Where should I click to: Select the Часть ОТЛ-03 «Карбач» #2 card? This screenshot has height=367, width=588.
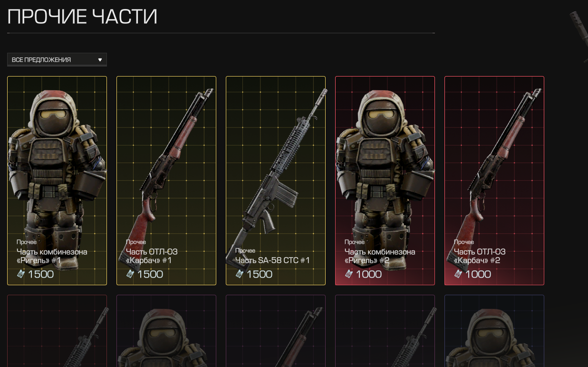494,181
